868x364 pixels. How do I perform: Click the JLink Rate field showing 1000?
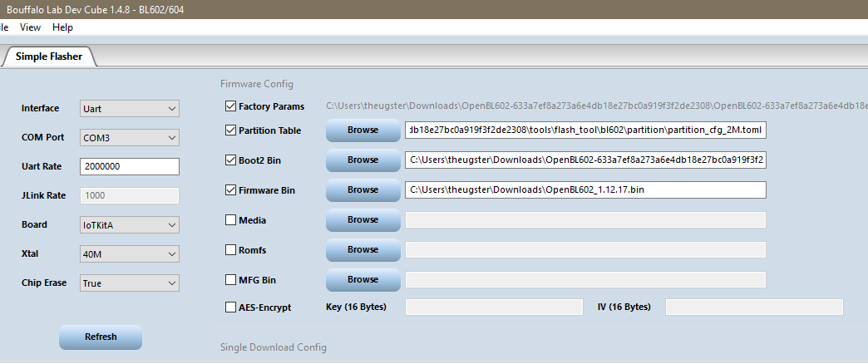click(130, 195)
